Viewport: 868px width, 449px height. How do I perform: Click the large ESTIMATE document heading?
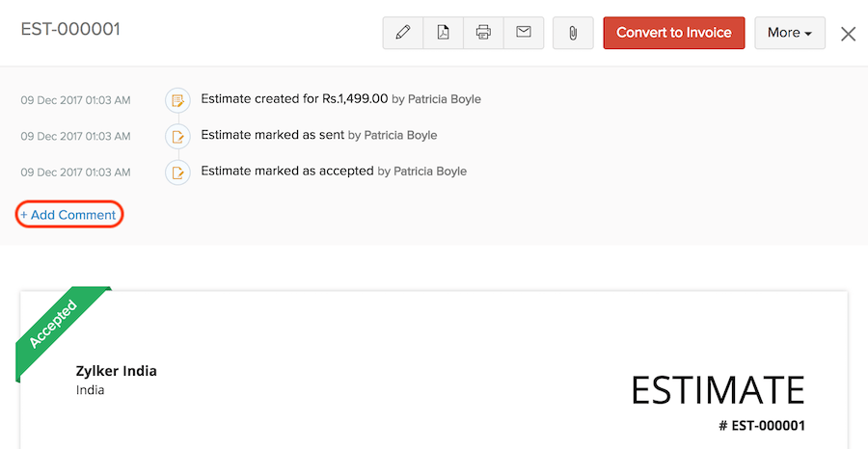click(x=718, y=389)
